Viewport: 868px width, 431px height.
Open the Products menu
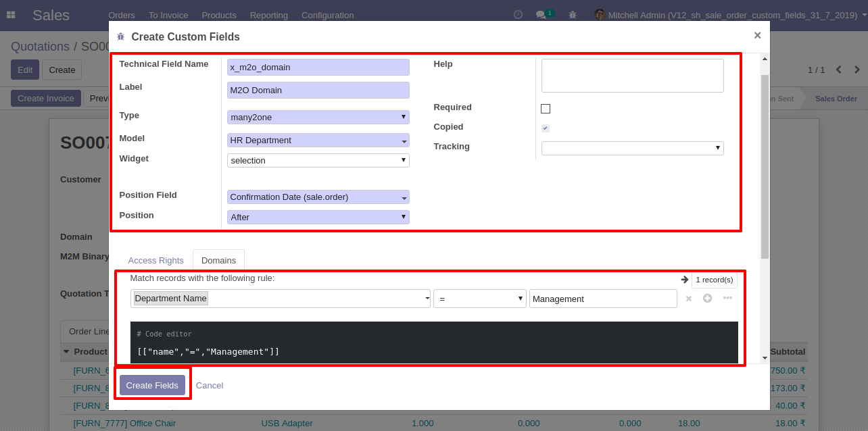coord(219,15)
